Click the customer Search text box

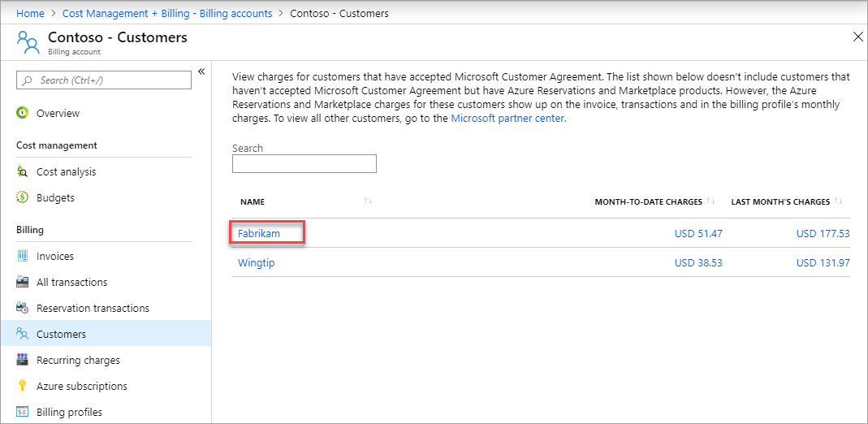pyautogui.click(x=304, y=164)
